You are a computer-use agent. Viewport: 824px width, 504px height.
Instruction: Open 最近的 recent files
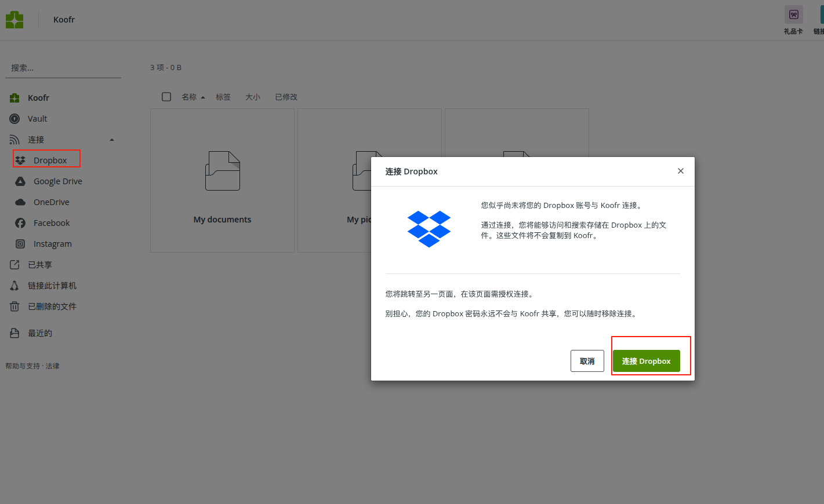click(x=40, y=333)
